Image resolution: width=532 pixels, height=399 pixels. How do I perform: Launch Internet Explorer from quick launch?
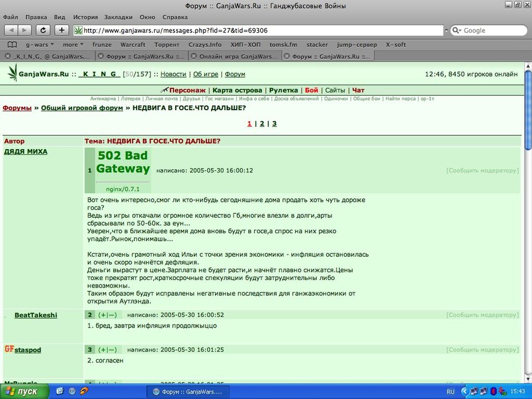[59, 391]
